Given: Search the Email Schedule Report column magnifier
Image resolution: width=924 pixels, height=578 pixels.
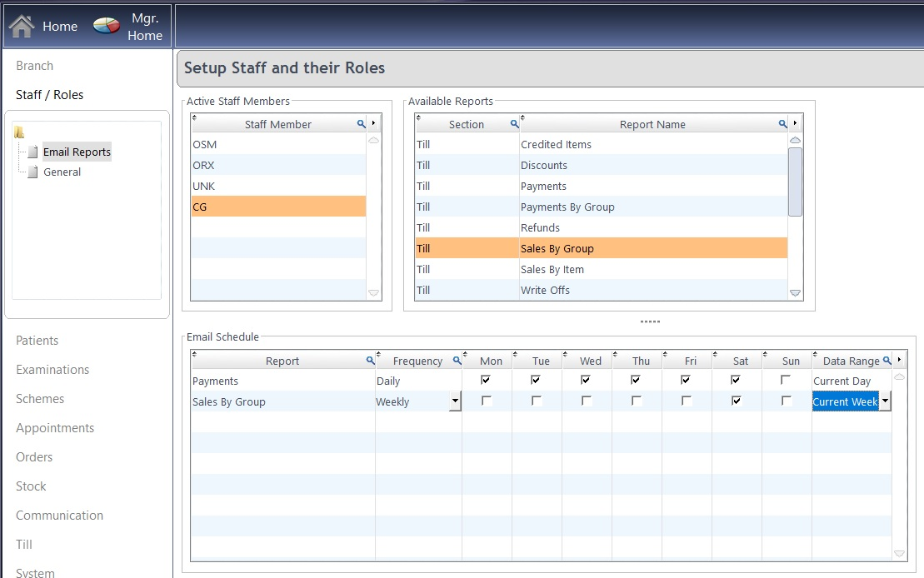Looking at the screenshot, I should (x=370, y=360).
